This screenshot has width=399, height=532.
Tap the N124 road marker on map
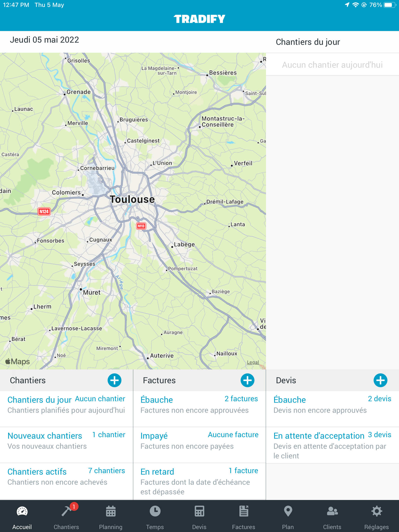click(x=44, y=212)
